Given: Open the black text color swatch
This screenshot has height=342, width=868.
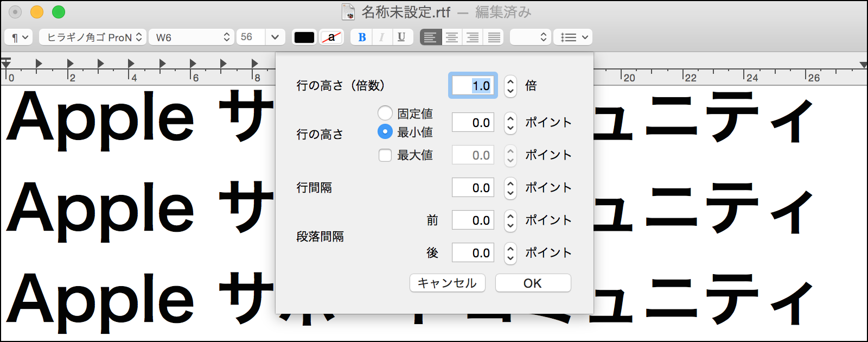Looking at the screenshot, I should 304,37.
